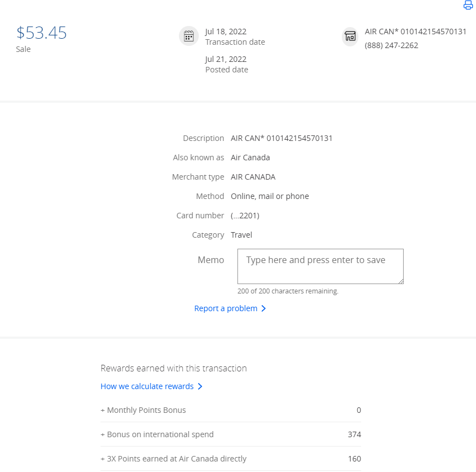The width and height of the screenshot is (476, 472).
Task: Click the AIR CAN* merchant name in header
Action: pyautogui.click(x=415, y=32)
